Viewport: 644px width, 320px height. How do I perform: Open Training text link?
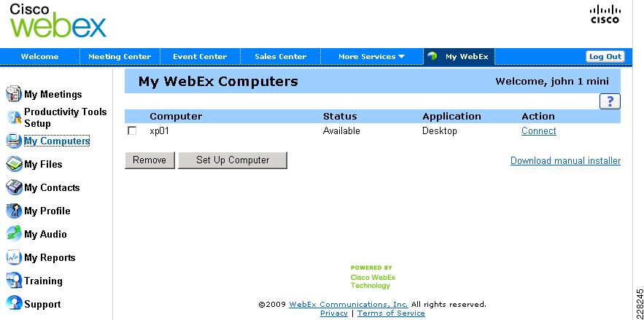click(x=43, y=281)
